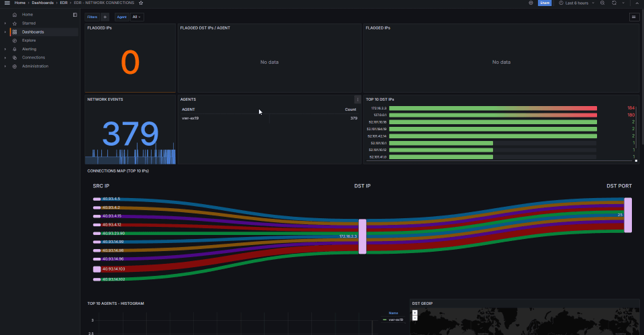Click the EDR breadcrumb link
The image size is (644, 335).
pyautogui.click(x=63, y=3)
